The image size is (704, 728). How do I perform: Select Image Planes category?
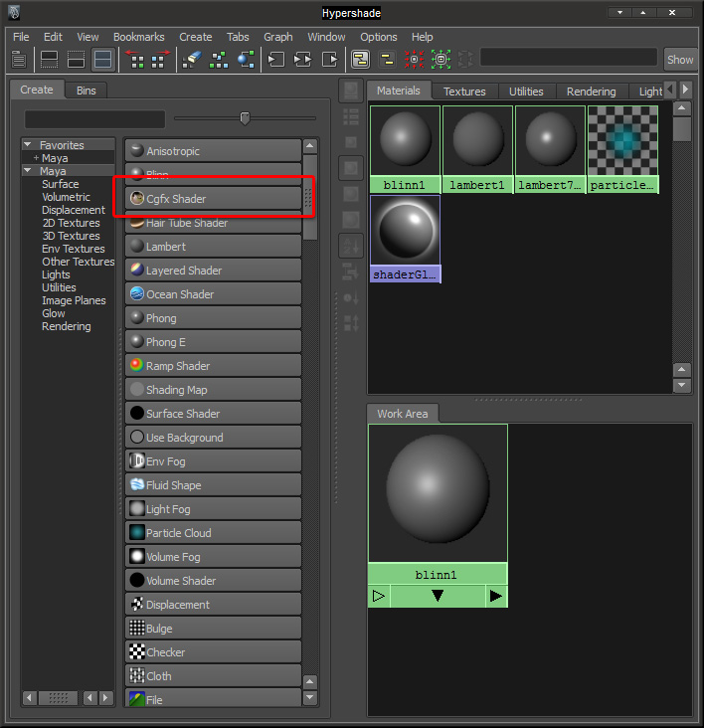pyautogui.click(x=74, y=301)
